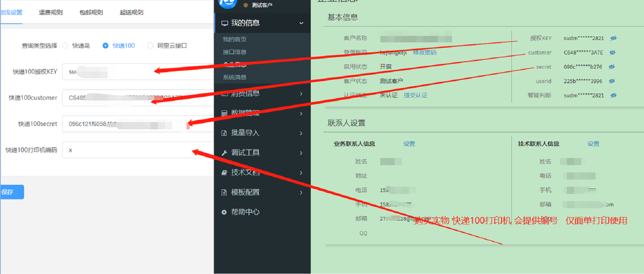Click 设置 for 技术联系人信息
The height and width of the screenshot is (274, 644).
(x=593, y=144)
